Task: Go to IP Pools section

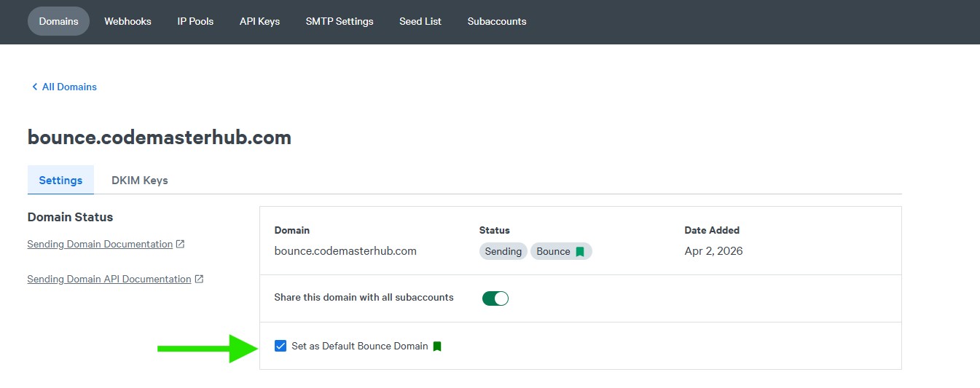Action: (195, 21)
